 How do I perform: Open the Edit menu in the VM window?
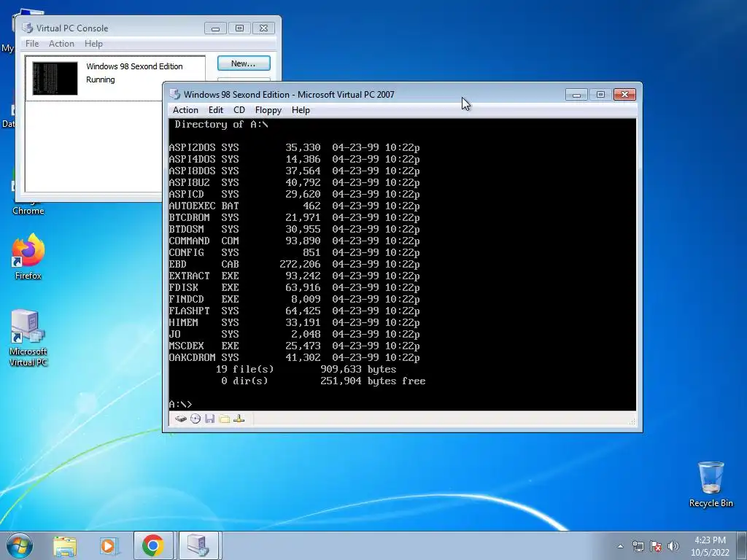click(216, 110)
